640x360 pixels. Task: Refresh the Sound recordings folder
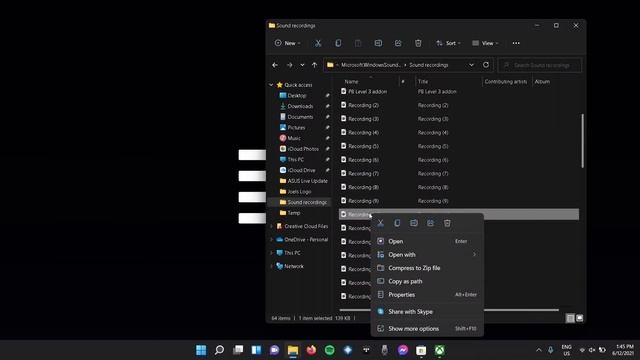pyautogui.click(x=486, y=65)
